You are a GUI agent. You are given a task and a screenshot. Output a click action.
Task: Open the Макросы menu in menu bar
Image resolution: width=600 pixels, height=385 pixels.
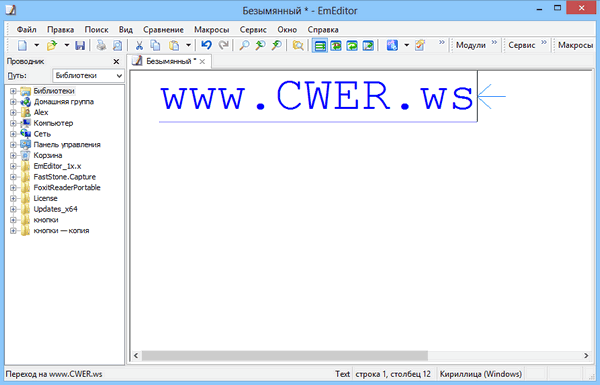coord(212,29)
